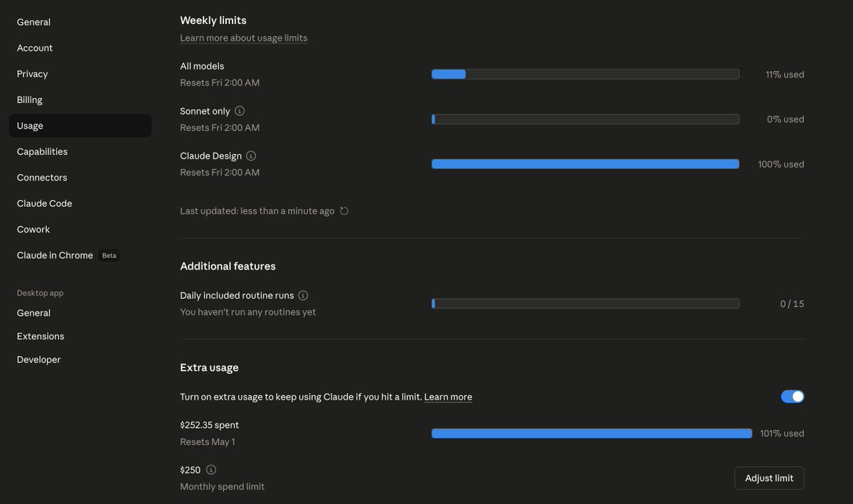Click the Monthly spend limit label
The width and height of the screenshot is (853, 504).
pyautogui.click(x=222, y=487)
